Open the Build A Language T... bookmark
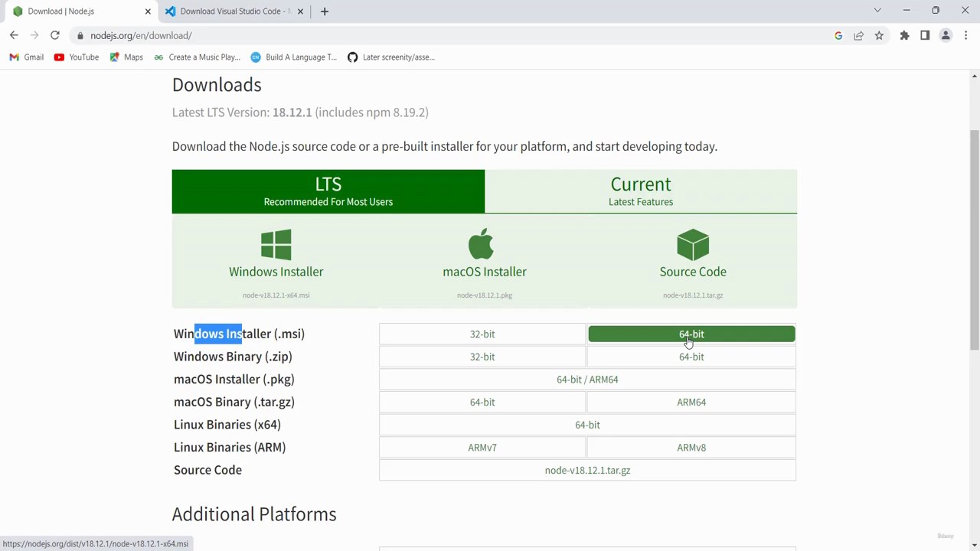 tap(294, 57)
